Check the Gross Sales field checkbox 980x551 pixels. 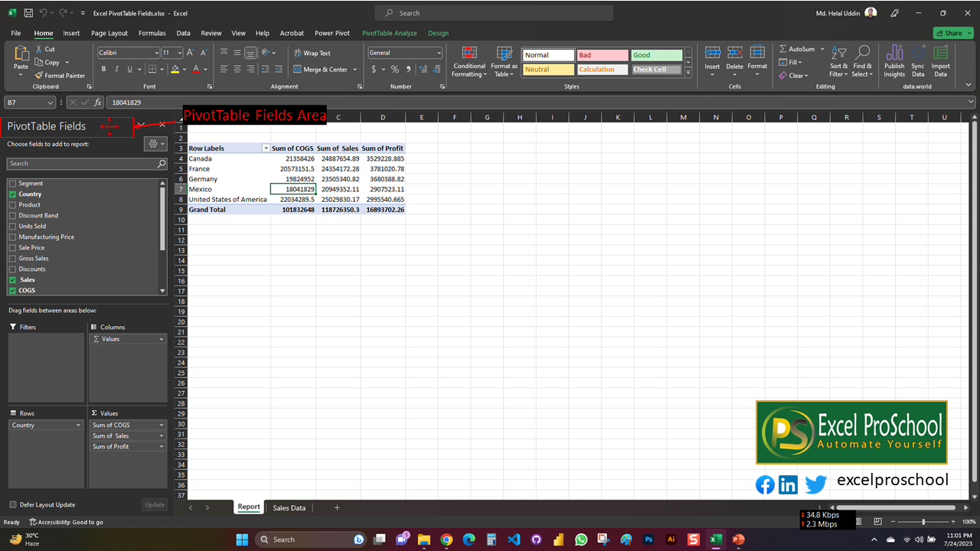(x=12, y=259)
